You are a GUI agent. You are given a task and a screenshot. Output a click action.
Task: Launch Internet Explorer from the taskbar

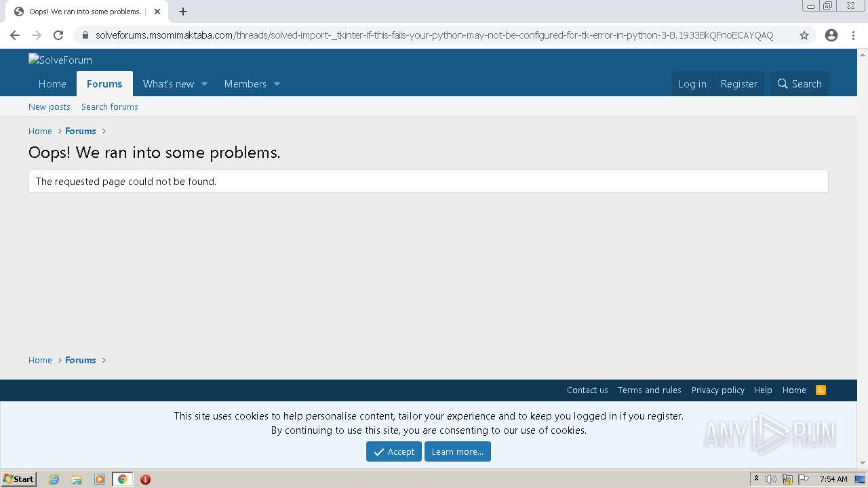tap(54, 479)
